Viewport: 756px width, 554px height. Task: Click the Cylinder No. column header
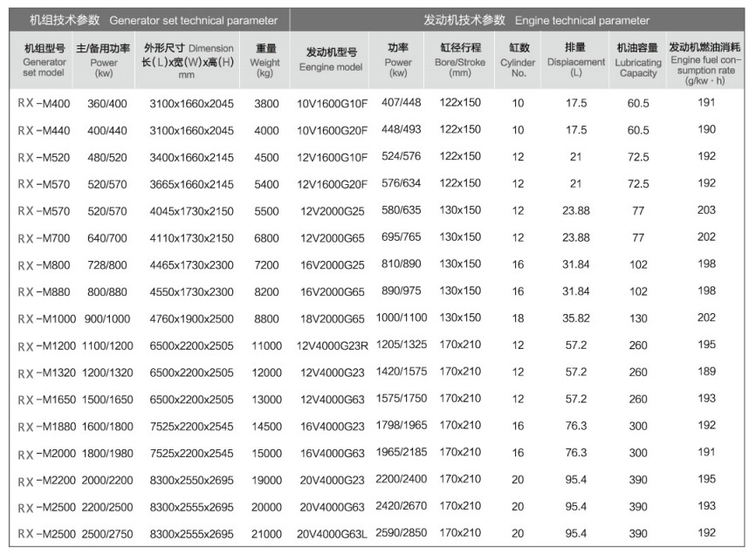(518, 61)
